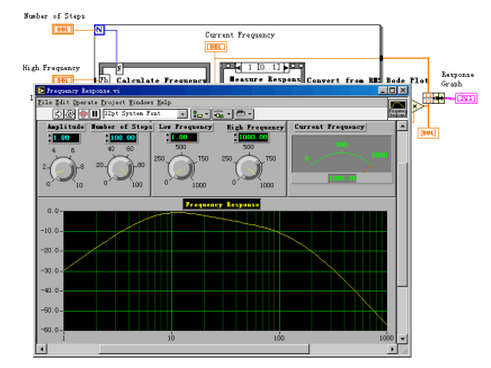
Task: Open the Project menu
Action: coord(113,102)
